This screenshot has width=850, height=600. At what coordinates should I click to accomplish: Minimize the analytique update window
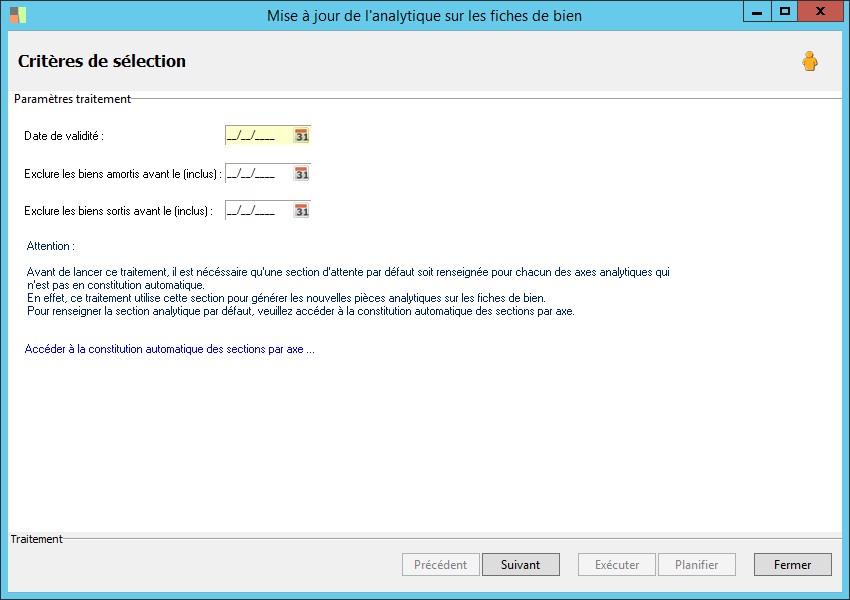pos(758,12)
